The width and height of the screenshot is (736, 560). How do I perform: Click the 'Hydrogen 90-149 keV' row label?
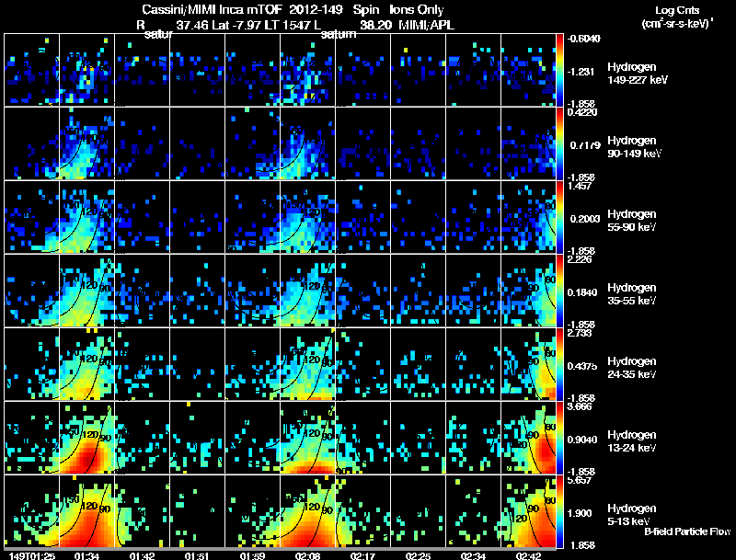click(x=635, y=147)
